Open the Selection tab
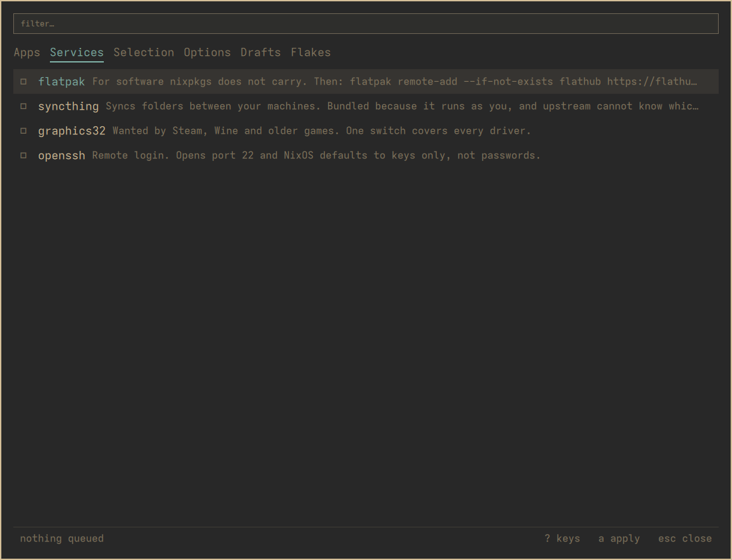The image size is (732, 560). tap(144, 53)
